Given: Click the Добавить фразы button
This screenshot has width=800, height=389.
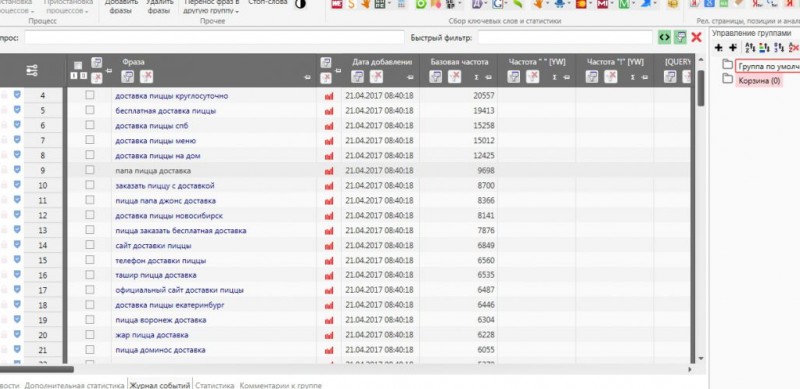Looking at the screenshot, I should 121,6.
